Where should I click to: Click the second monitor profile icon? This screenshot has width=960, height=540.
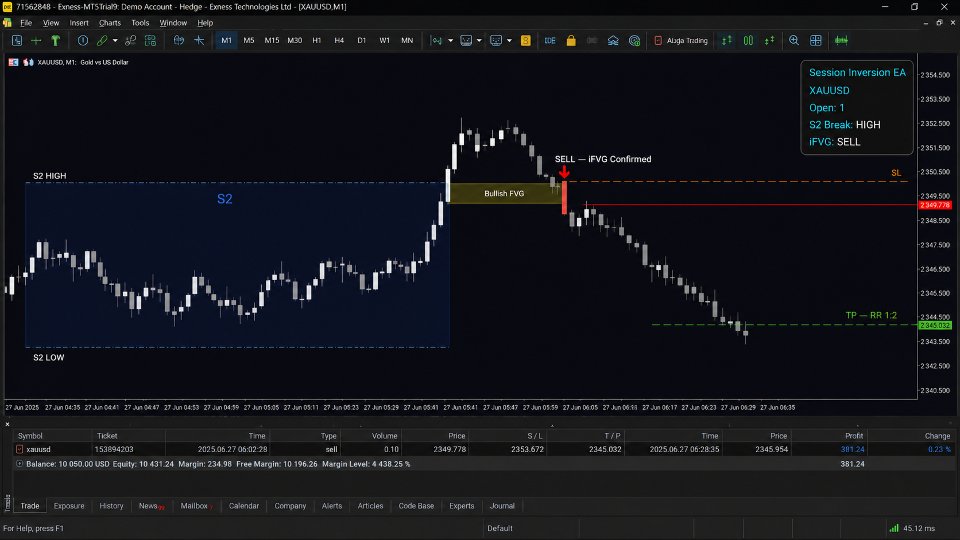(x=496, y=40)
